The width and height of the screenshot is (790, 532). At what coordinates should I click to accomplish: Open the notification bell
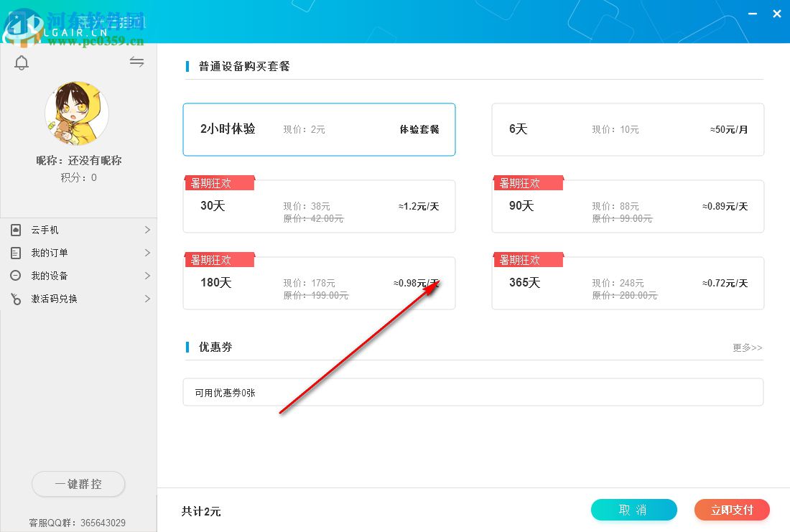(x=22, y=62)
